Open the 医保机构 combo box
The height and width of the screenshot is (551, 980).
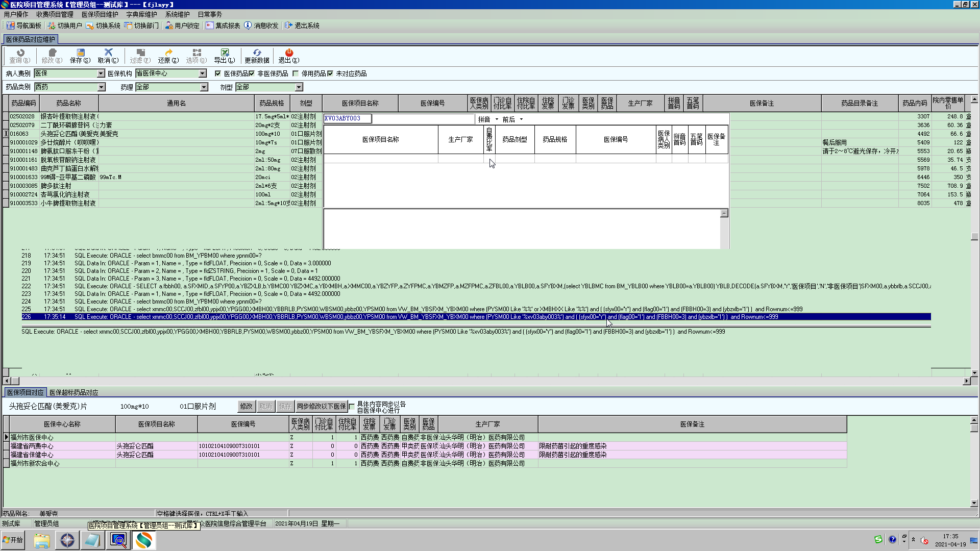(203, 73)
